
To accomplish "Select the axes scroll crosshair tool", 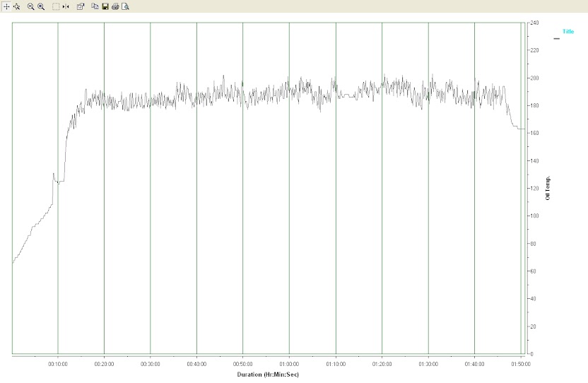I will 6,6.
